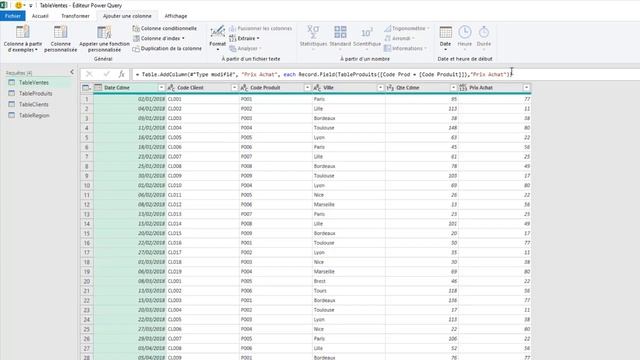The width and height of the screenshot is (640, 360).
Task: Open Colonne d'index dropdown
Action: click(x=159, y=38)
